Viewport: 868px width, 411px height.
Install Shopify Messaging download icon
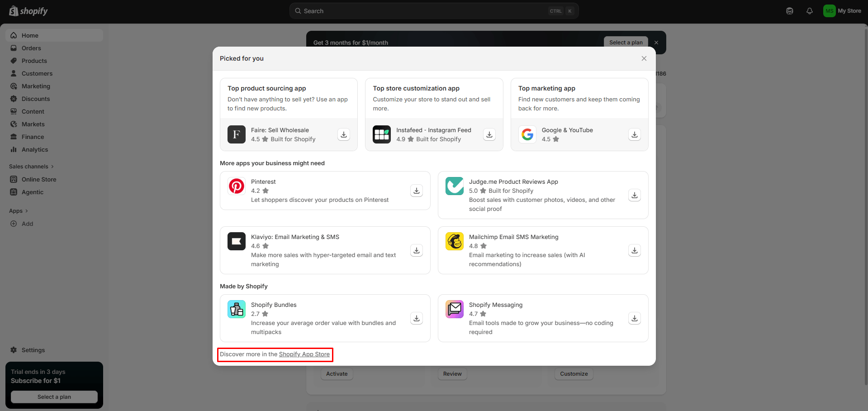(x=635, y=318)
